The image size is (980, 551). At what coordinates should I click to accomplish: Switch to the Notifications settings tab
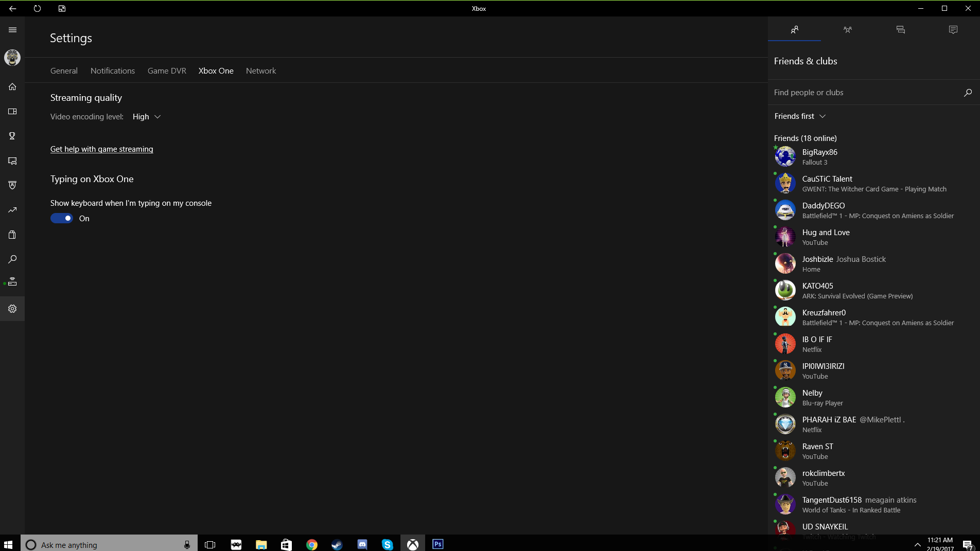pos(113,71)
